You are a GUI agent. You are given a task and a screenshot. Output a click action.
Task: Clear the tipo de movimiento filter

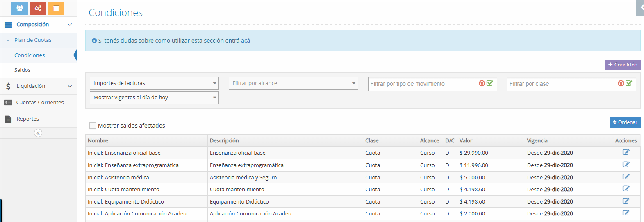[482, 83]
